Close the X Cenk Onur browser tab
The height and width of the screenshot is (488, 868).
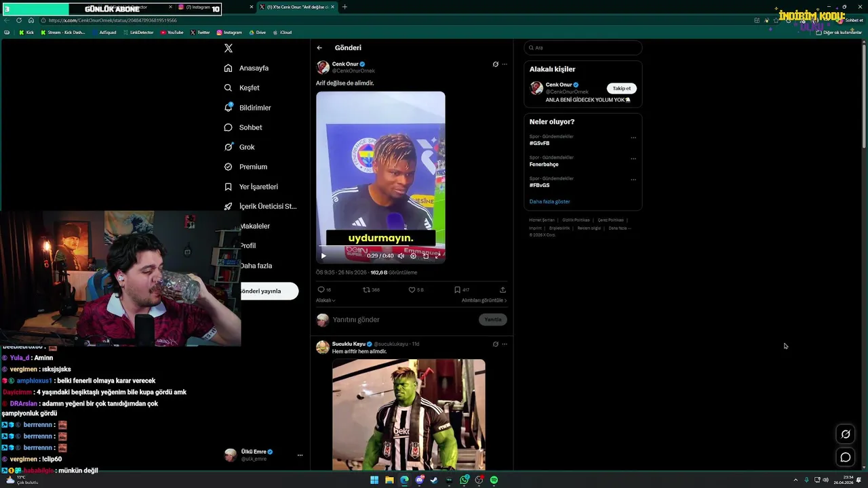click(x=332, y=7)
